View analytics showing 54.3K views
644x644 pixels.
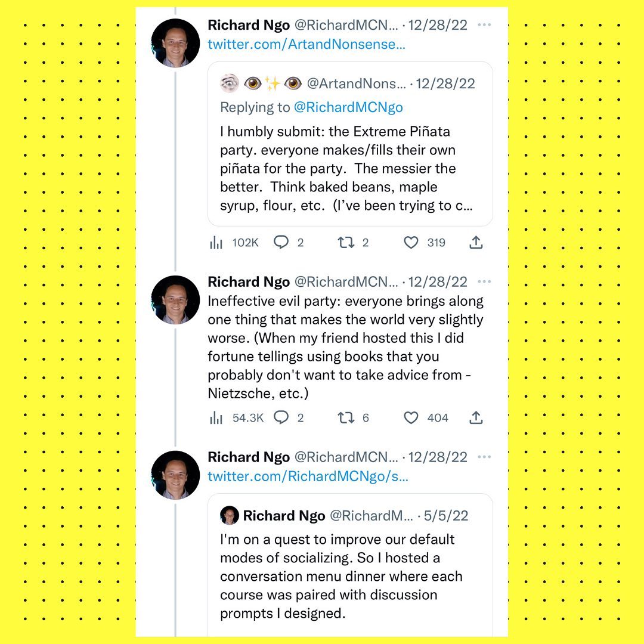216,418
